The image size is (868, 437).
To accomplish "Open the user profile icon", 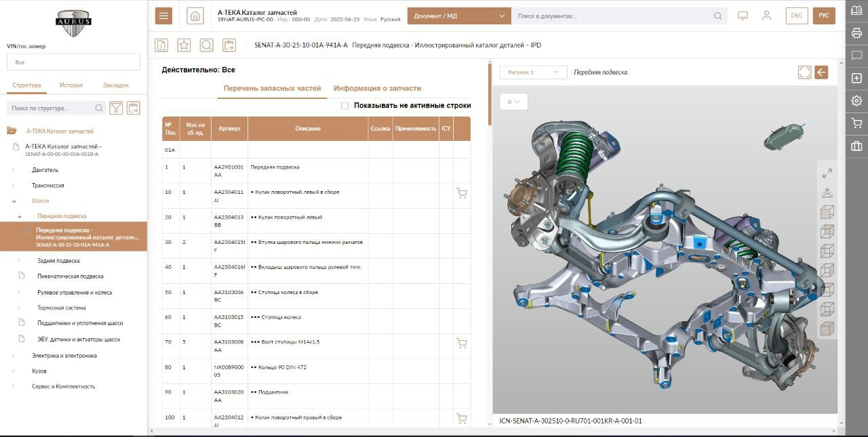I will click(767, 16).
